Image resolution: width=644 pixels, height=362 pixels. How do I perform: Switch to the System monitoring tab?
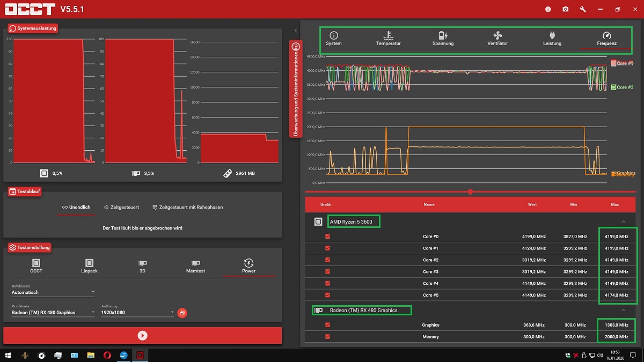click(x=334, y=39)
